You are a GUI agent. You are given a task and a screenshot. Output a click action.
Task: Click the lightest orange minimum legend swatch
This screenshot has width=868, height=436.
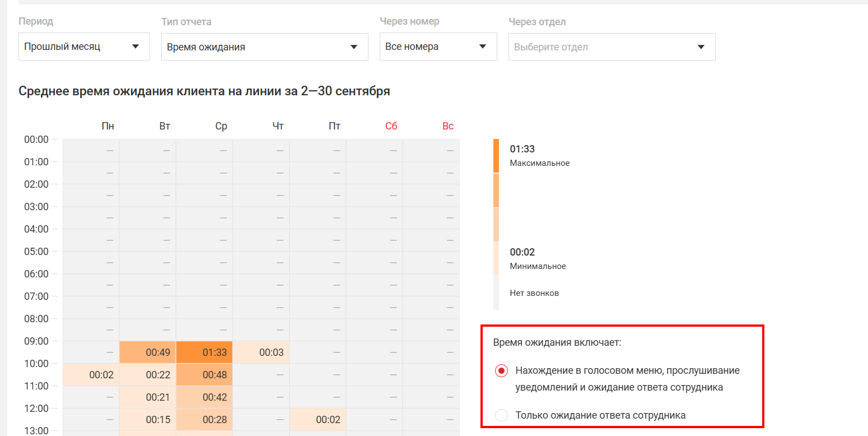point(496,259)
